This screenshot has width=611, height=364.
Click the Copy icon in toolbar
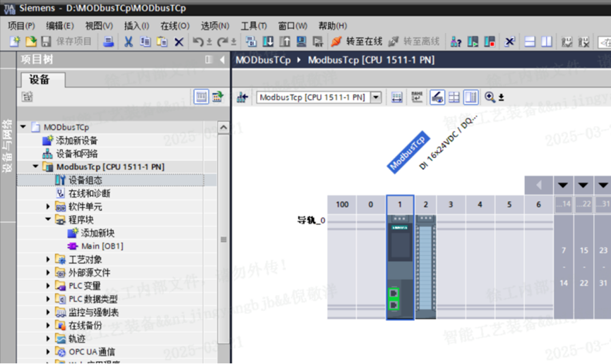tap(146, 41)
